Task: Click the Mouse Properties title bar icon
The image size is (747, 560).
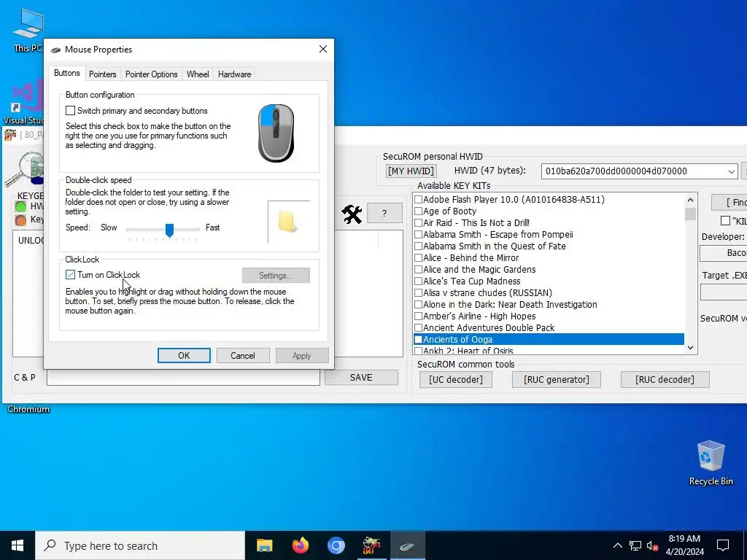Action: tap(55, 50)
